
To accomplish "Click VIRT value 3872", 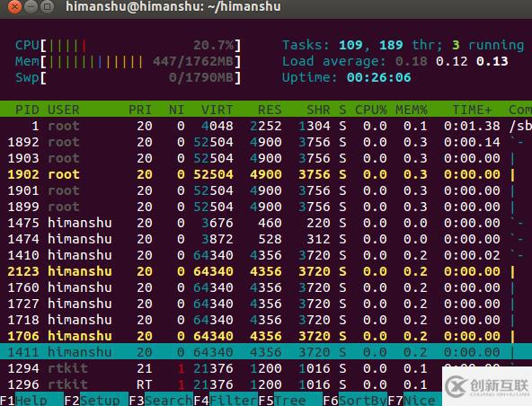I will coord(217,239).
